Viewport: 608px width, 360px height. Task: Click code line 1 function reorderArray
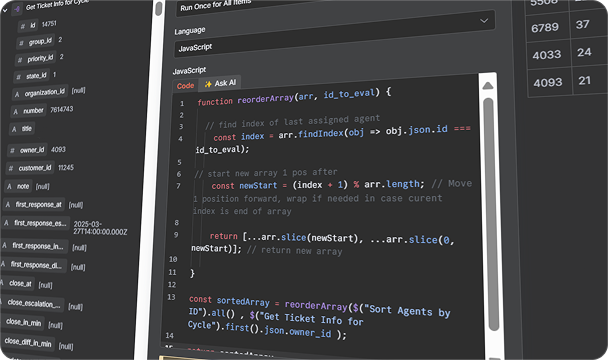(x=294, y=97)
